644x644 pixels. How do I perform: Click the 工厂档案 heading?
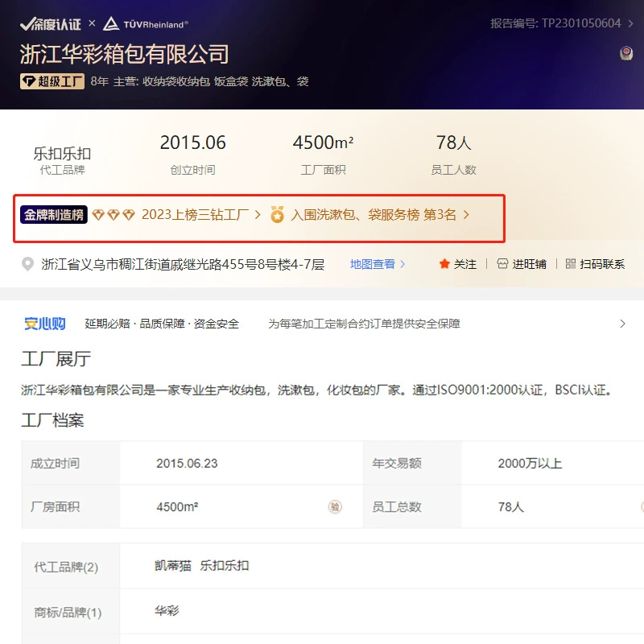pyautogui.click(x=52, y=420)
